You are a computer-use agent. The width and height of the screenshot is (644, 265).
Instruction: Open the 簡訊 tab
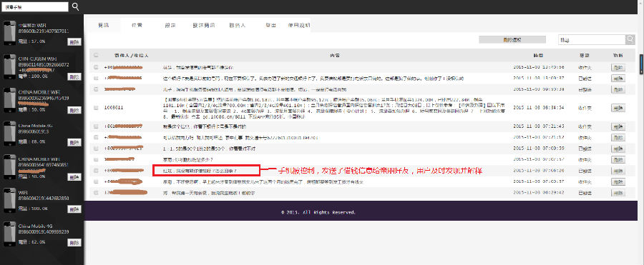point(104,25)
